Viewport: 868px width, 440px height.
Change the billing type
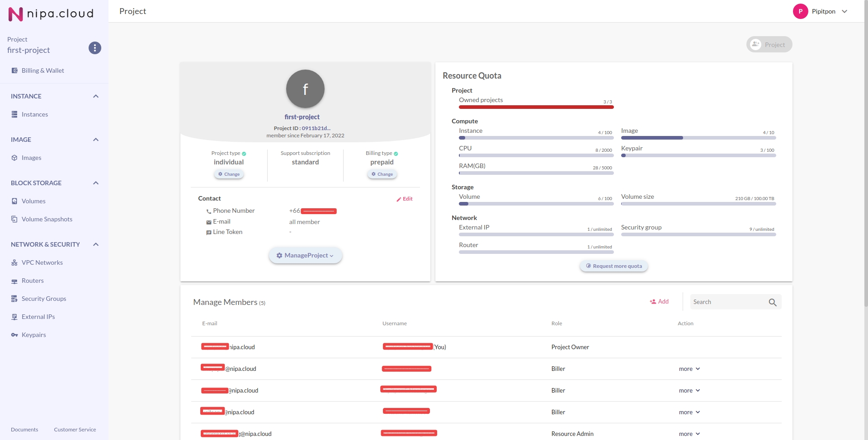[382, 174]
